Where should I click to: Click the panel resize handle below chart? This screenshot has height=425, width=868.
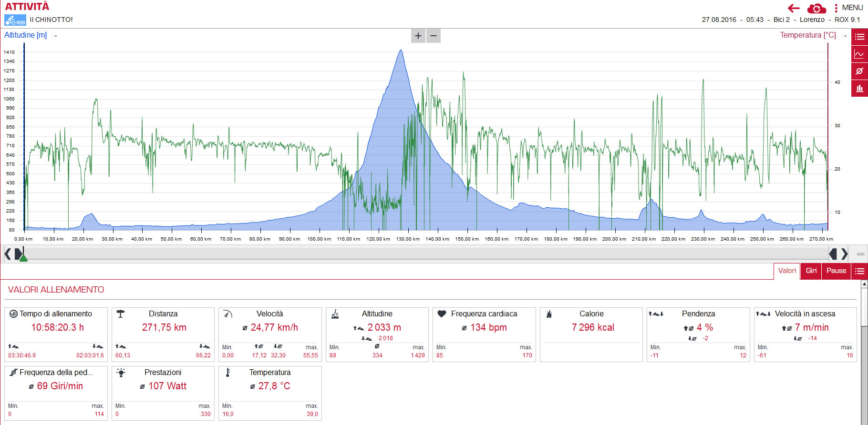tap(861, 254)
